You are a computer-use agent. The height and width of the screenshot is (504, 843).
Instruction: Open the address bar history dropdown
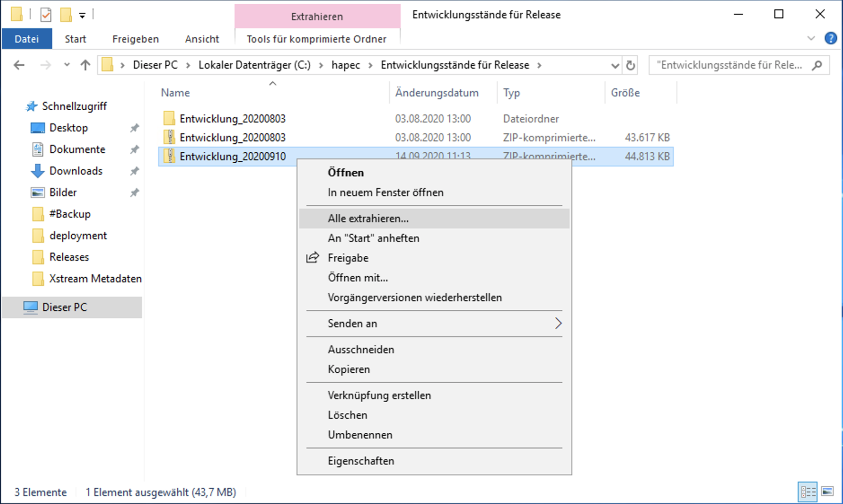(615, 66)
